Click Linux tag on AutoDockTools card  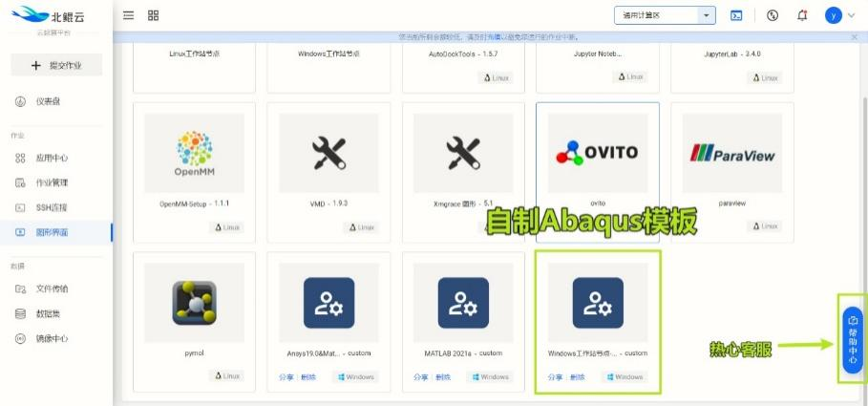coord(496,78)
